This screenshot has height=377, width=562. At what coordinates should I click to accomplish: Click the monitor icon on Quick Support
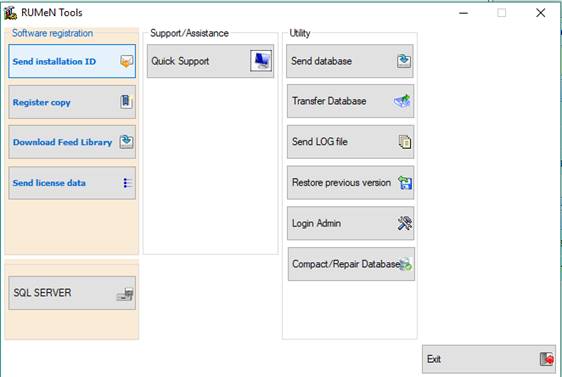pyautogui.click(x=261, y=61)
